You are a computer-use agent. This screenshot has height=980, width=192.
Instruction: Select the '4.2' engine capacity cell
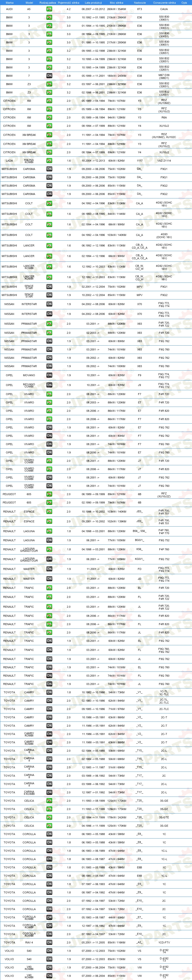pos(69,9)
